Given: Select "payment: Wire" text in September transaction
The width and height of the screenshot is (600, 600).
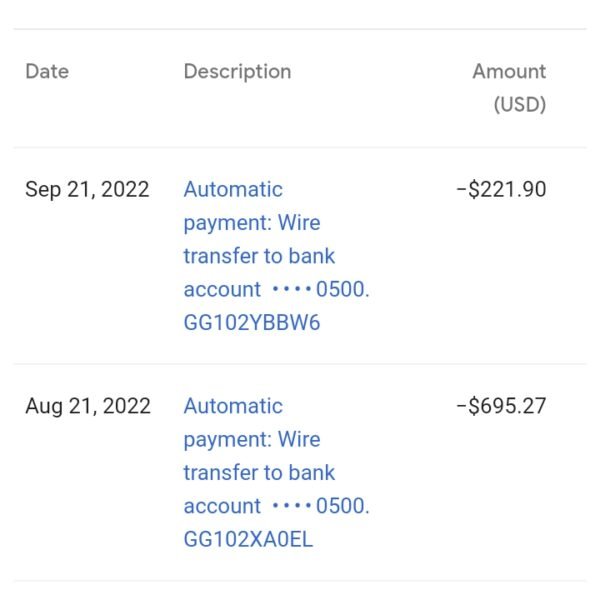Looking at the screenshot, I should 252,223.
